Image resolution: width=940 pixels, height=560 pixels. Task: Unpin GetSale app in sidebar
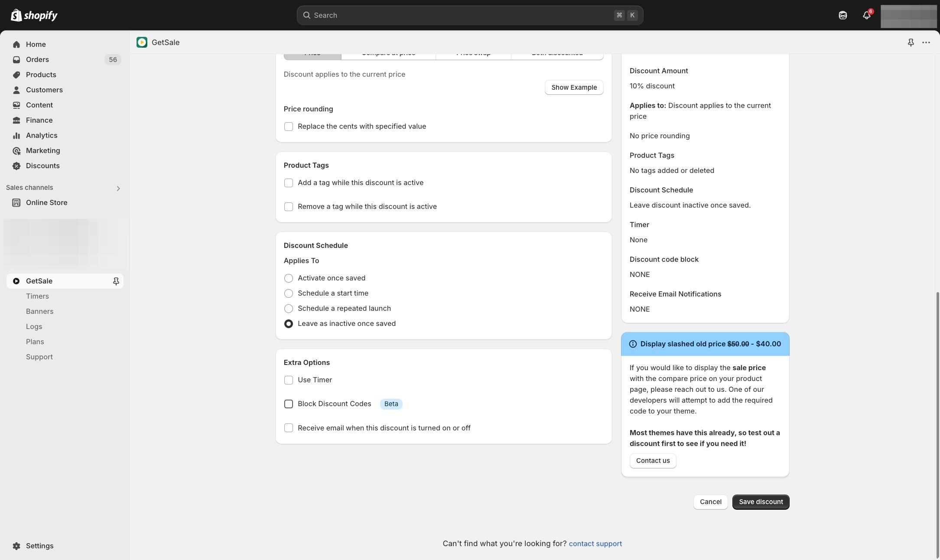click(116, 281)
